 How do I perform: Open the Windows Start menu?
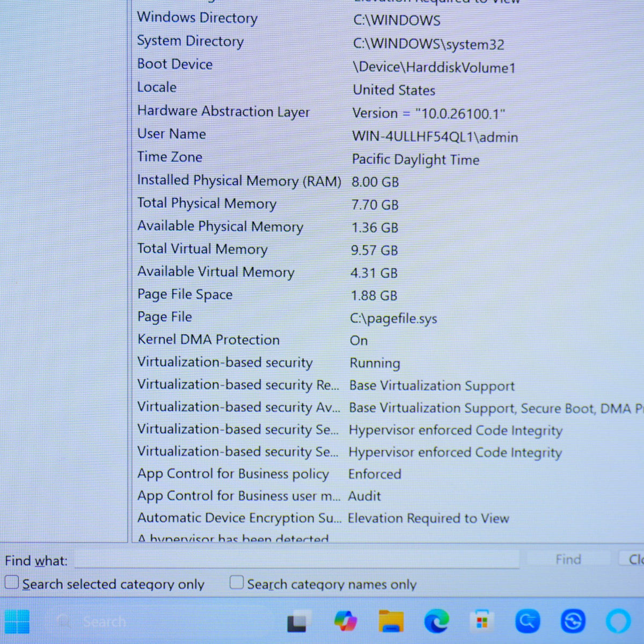point(17,622)
